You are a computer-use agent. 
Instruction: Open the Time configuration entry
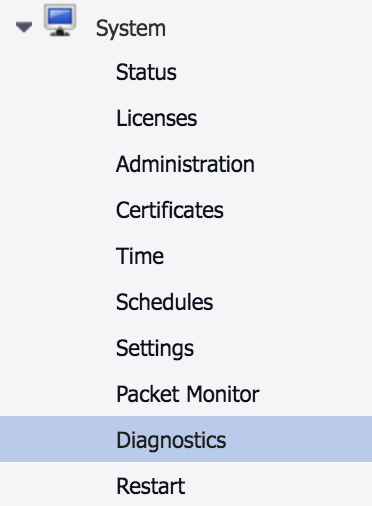tap(140, 256)
